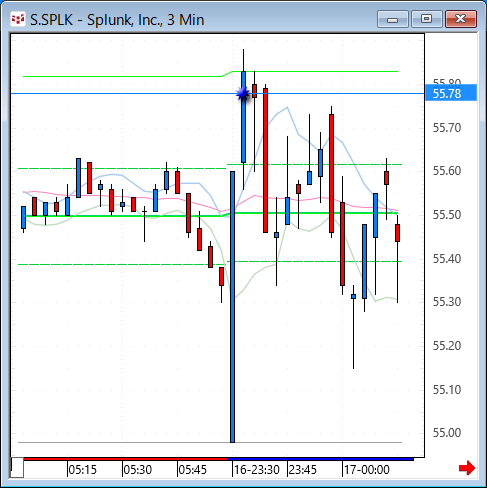Click the S.SPLK - Splunk, Inc., 3 Min title
Image resolution: width=487 pixels, height=488 pixels.
click(117, 20)
